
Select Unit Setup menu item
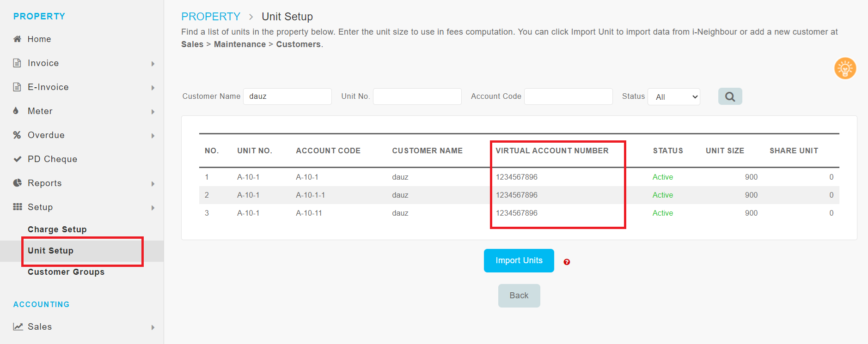pyautogui.click(x=51, y=251)
